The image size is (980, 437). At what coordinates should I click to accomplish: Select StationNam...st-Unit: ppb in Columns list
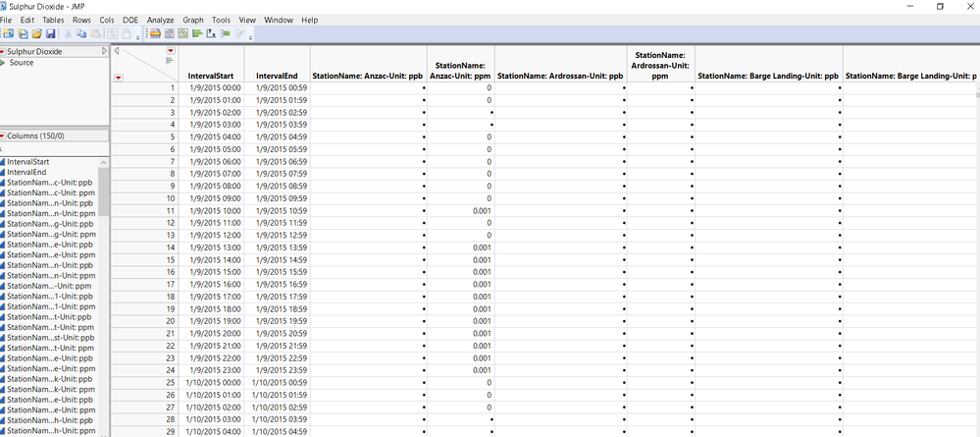[51, 338]
